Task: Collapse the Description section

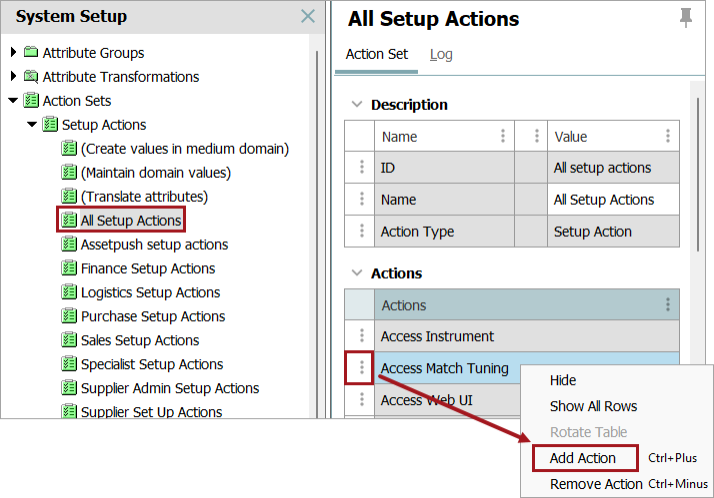Action: tap(357, 104)
